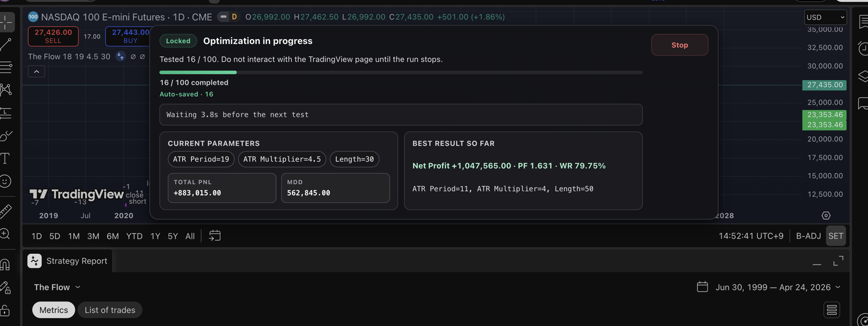
Task: Open the object tree layers panel
Action: [863, 76]
